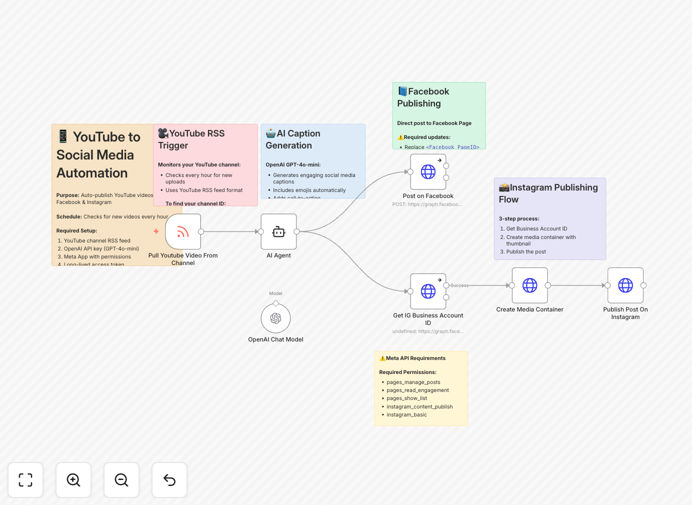692x505 pixels.
Task: Click the 'Get IG Business Account ID' label
Action: [428, 319]
